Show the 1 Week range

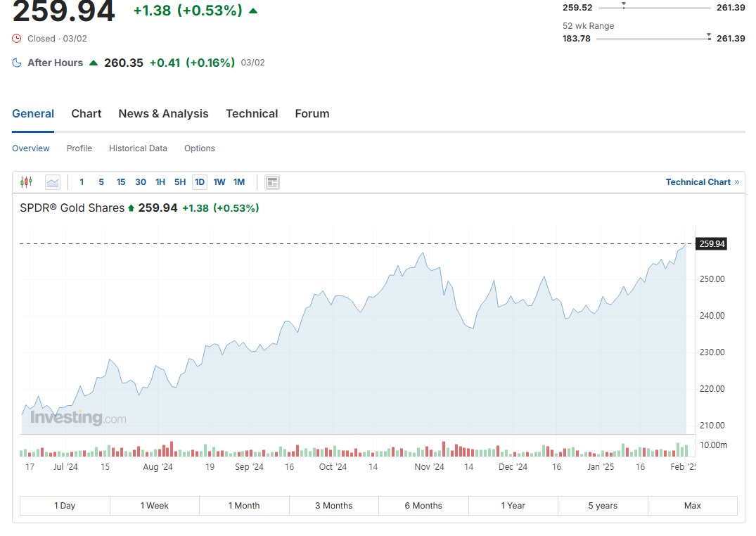coord(154,506)
